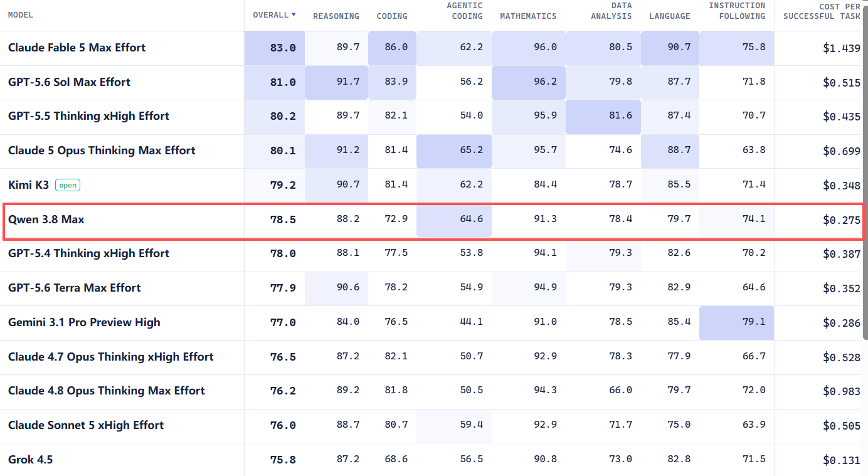868x476 pixels.
Task: Click Claude 4.7 Opus's instruction following score 66.7
Action: tap(754, 357)
